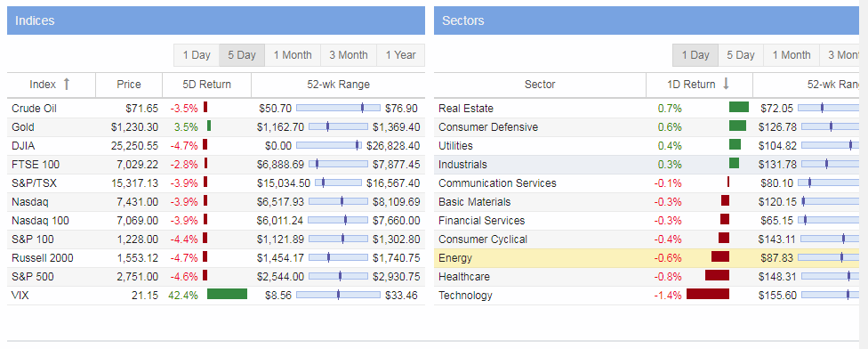Open the Energy sector row
This screenshot has width=868, height=349.
[646, 257]
